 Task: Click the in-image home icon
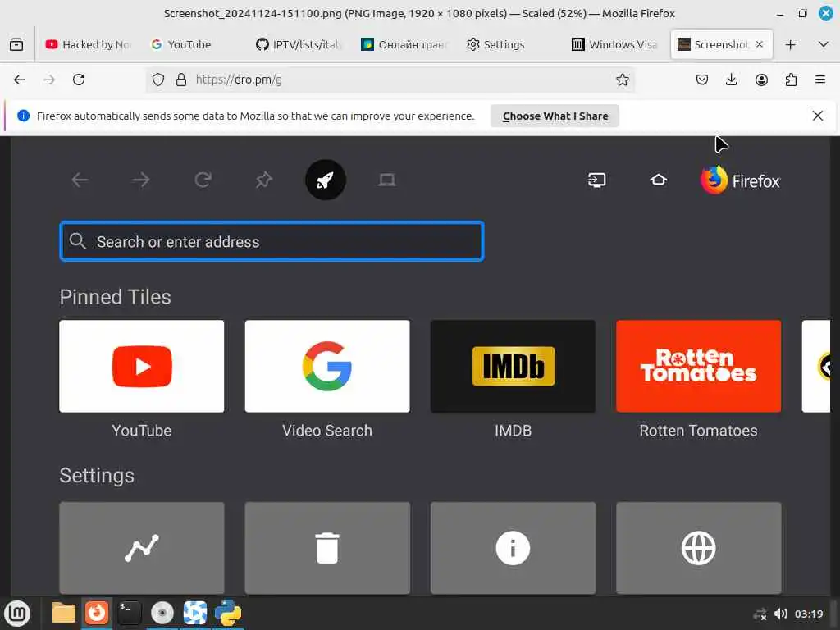[x=659, y=180]
